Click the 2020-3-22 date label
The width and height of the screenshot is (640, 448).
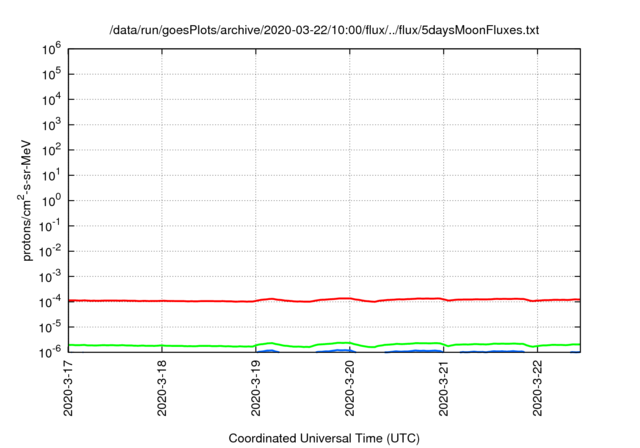[x=538, y=388]
